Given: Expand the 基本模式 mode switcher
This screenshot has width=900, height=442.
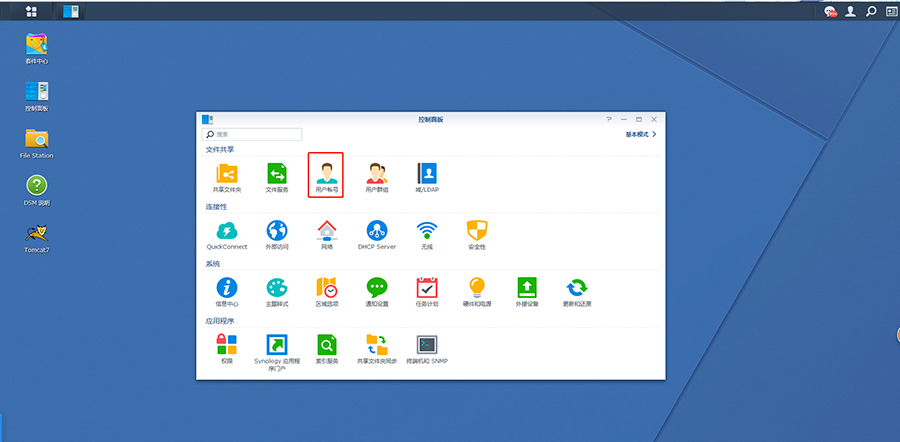Looking at the screenshot, I should coord(640,134).
